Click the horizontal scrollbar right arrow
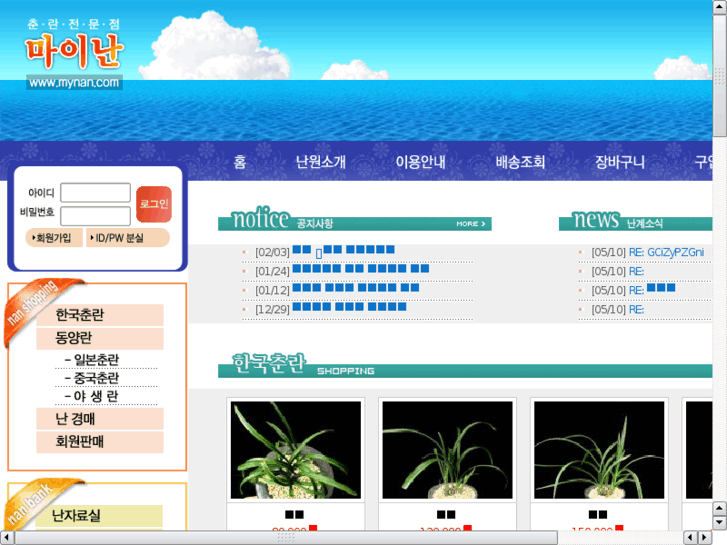Viewport: 727px width, 545px height. [x=705, y=537]
